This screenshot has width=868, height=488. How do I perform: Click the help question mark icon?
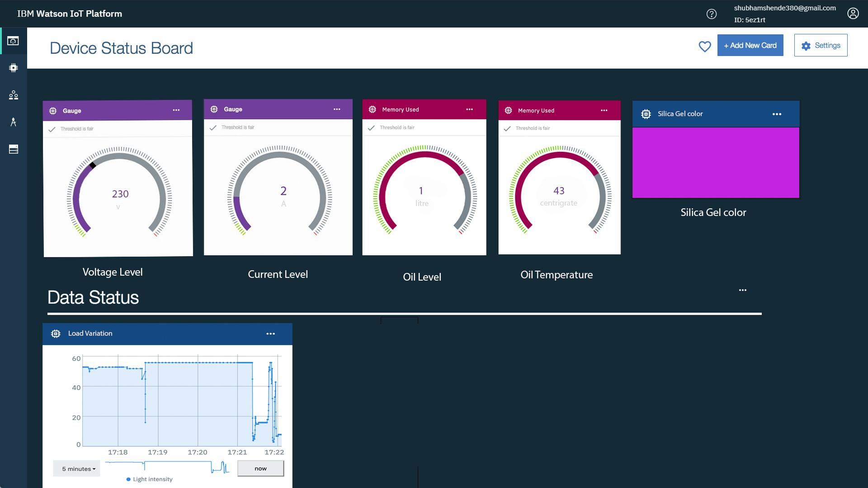(x=711, y=14)
